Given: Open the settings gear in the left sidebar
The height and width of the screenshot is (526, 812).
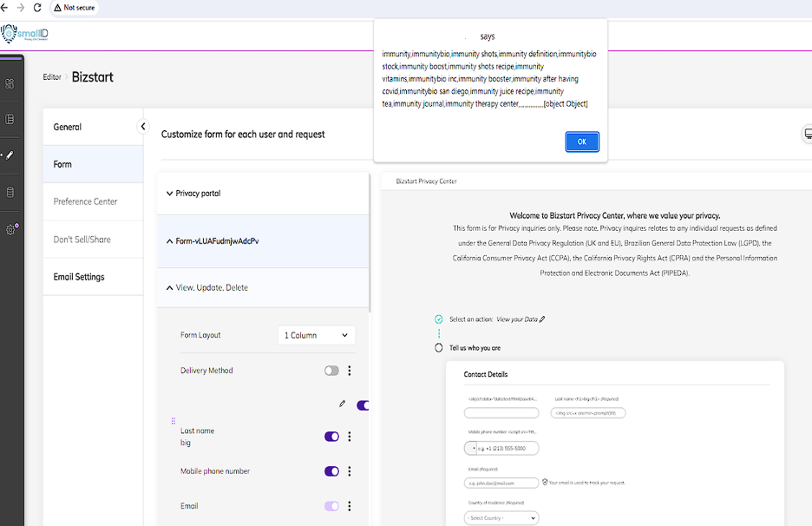Looking at the screenshot, I should [x=11, y=230].
